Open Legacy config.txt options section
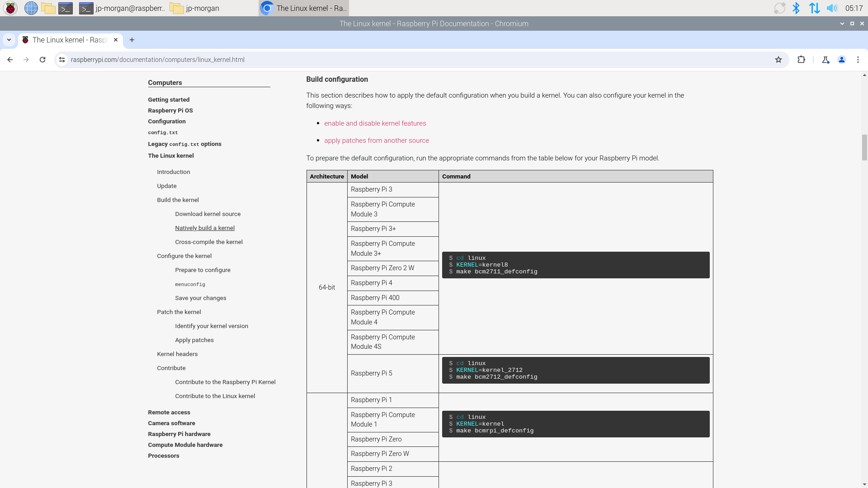 184,144
